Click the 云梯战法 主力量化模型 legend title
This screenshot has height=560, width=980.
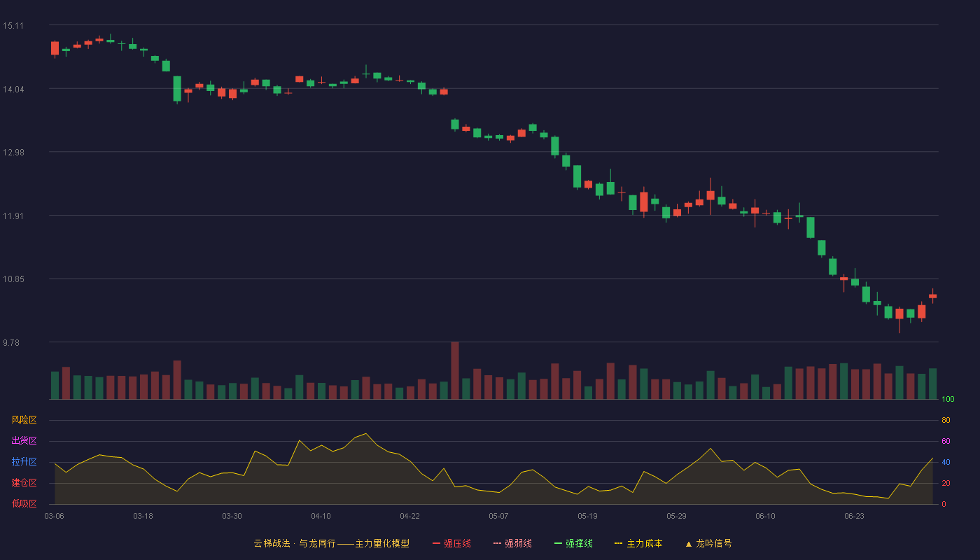[x=331, y=543]
